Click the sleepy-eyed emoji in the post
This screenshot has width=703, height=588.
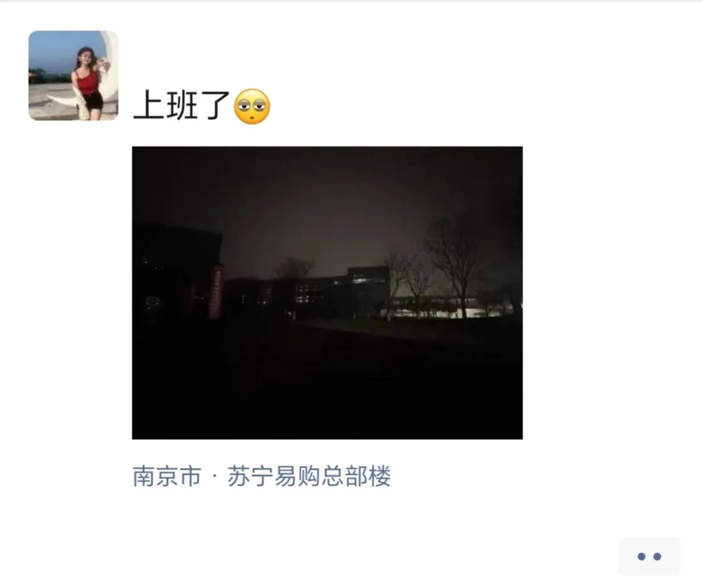(253, 106)
